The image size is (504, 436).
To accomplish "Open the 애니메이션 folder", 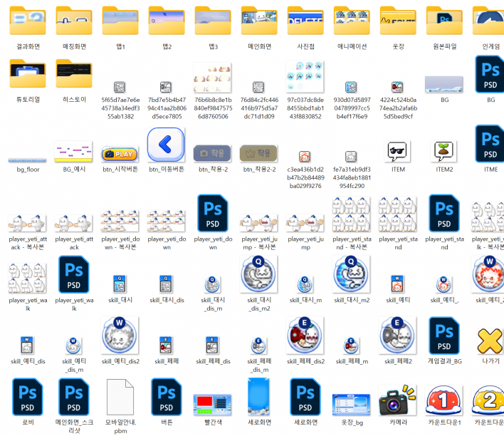I will tap(352, 21).
